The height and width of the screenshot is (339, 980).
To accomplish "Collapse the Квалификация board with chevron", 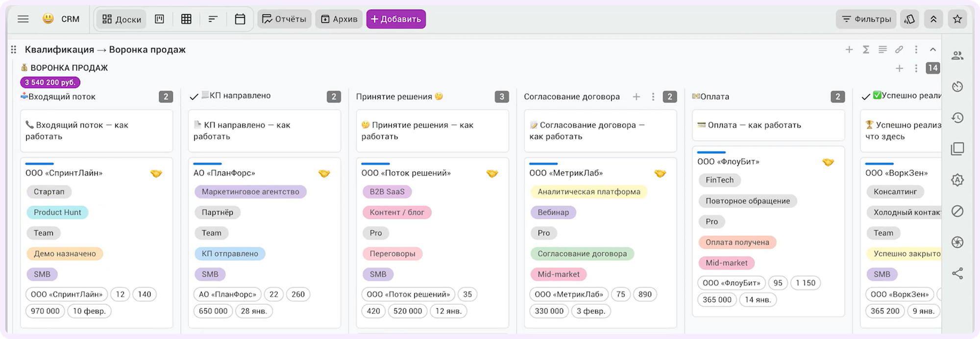I will pyautogui.click(x=933, y=50).
